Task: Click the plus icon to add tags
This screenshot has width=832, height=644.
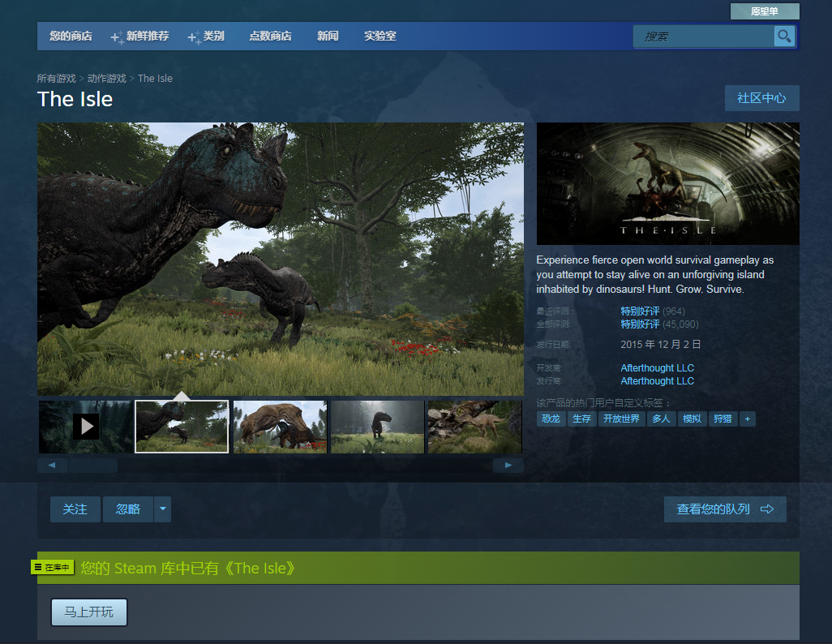Action: coord(747,419)
